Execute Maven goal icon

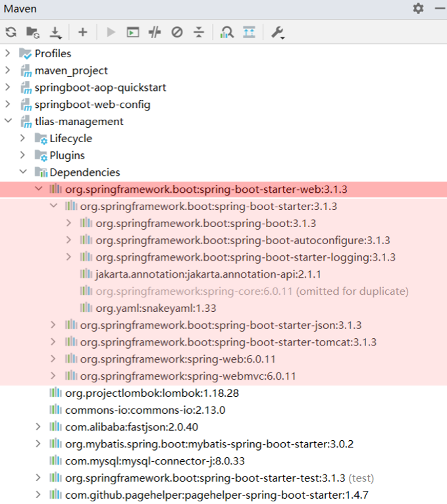133,32
